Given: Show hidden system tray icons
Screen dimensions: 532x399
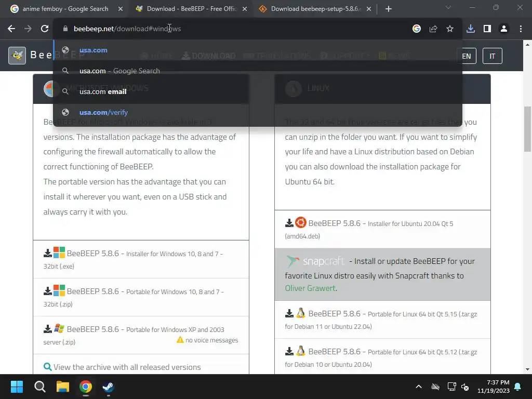Looking at the screenshot, I should [x=419, y=387].
